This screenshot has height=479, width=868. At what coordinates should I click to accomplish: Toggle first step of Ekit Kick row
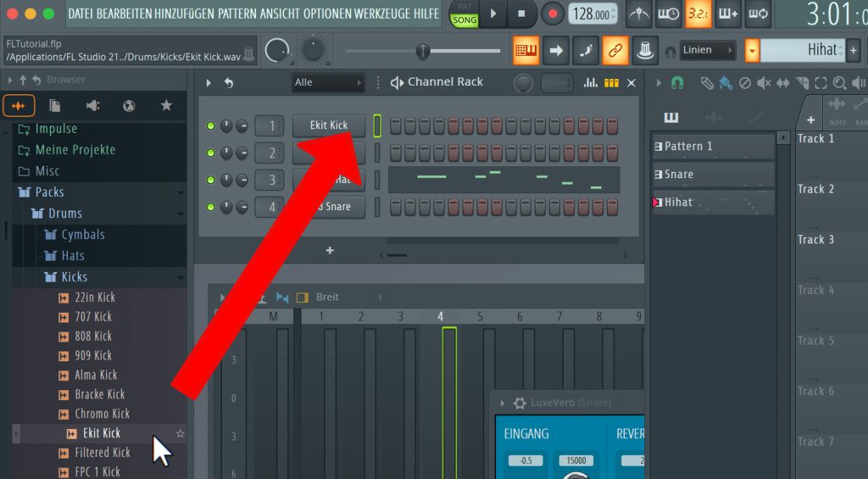coord(395,125)
